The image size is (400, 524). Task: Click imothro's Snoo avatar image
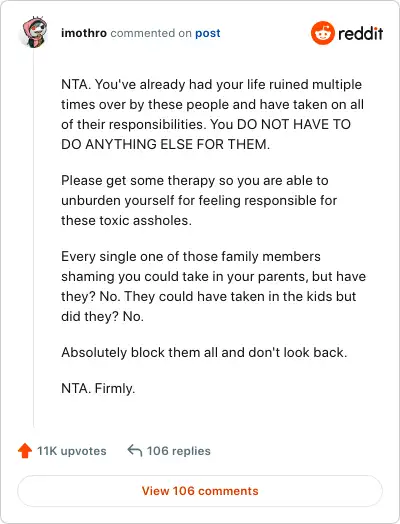click(x=34, y=32)
